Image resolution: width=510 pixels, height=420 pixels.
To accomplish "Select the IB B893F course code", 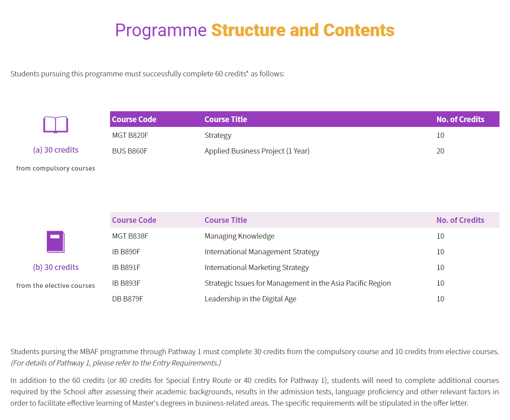I will point(126,283).
